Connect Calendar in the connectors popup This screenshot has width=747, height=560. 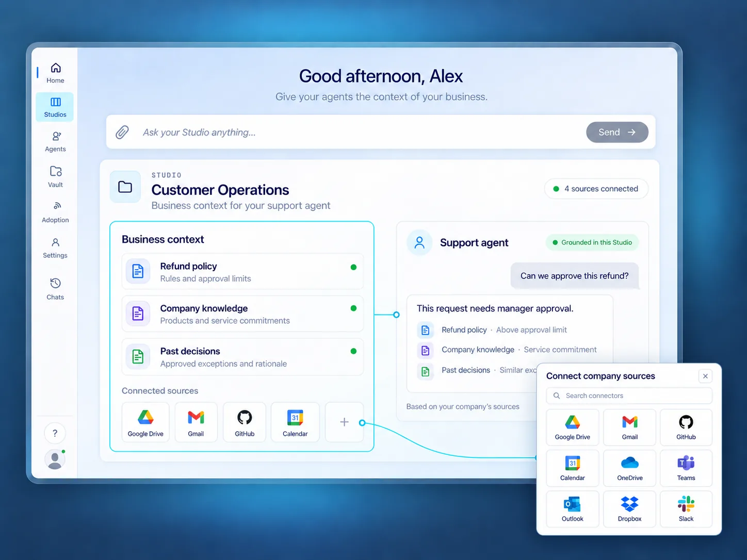pyautogui.click(x=573, y=468)
